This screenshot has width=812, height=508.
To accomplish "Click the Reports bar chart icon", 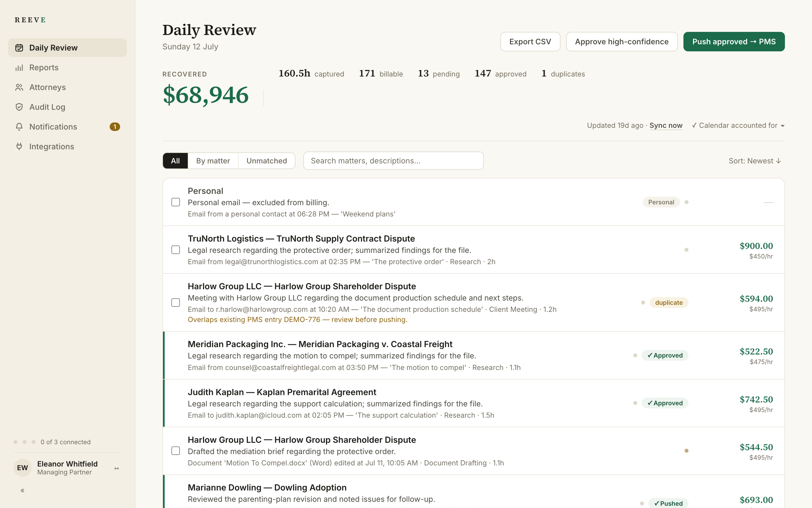I will pyautogui.click(x=19, y=67).
